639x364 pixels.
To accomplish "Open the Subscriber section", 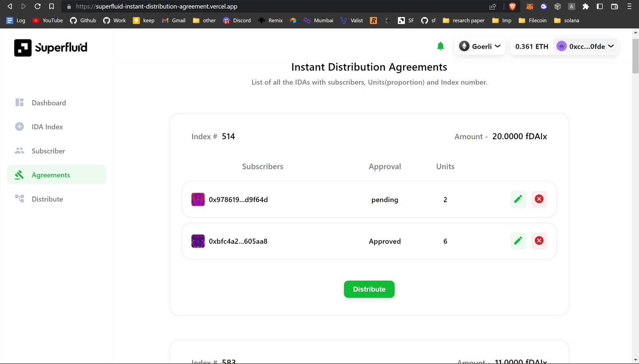I will point(57,151).
